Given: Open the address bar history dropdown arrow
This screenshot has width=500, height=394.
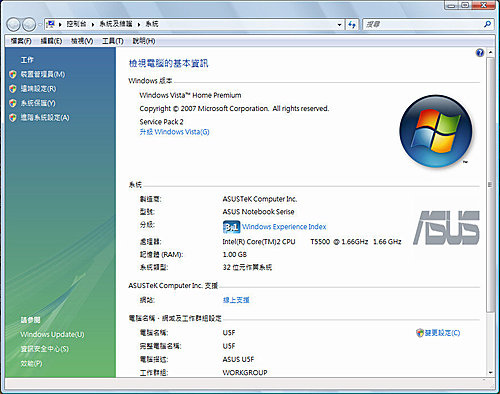Looking at the screenshot, I should click(339, 24).
